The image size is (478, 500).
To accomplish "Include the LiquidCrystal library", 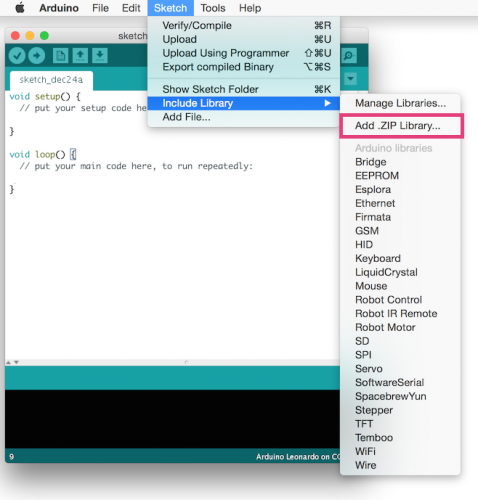I will point(400,272).
